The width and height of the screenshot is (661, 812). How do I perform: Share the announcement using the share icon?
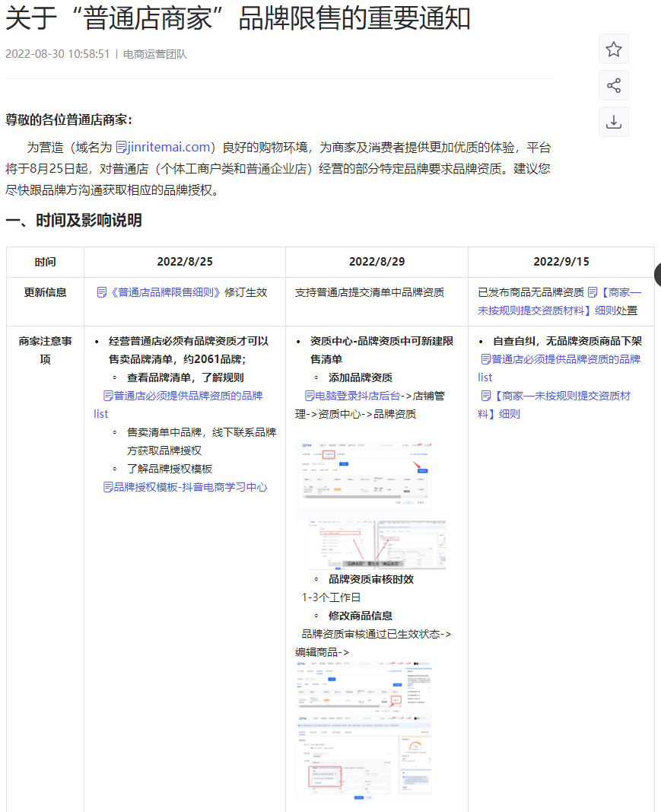[613, 85]
